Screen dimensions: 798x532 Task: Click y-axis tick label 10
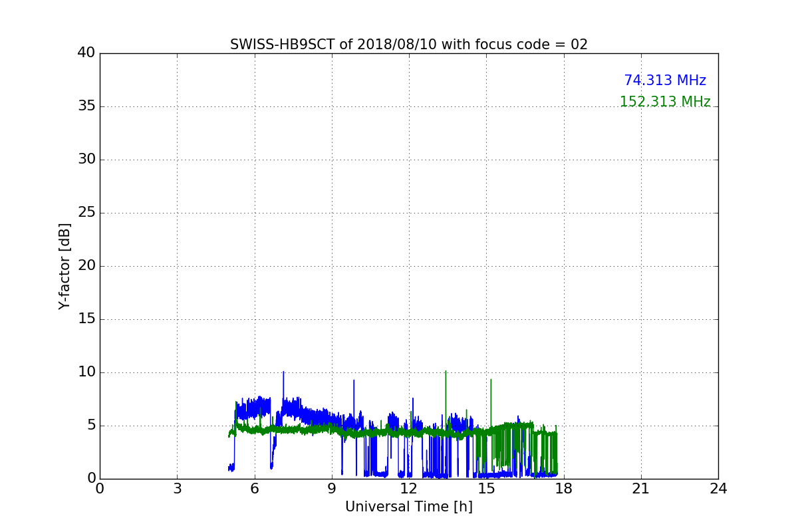click(x=86, y=372)
